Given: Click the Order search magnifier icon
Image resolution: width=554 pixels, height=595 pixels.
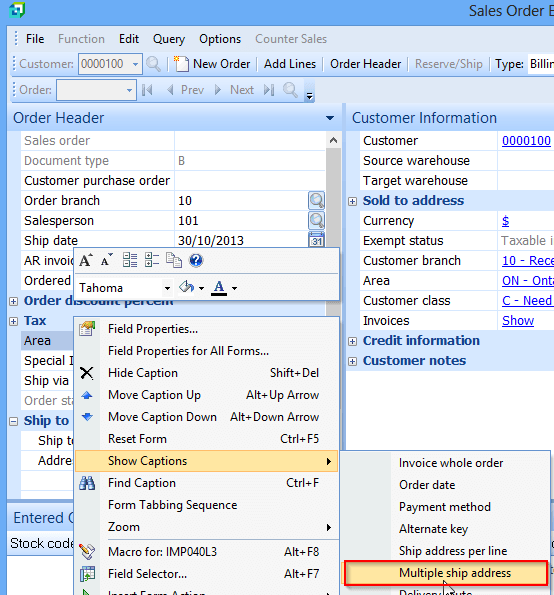Looking at the screenshot, I should coord(290,90).
